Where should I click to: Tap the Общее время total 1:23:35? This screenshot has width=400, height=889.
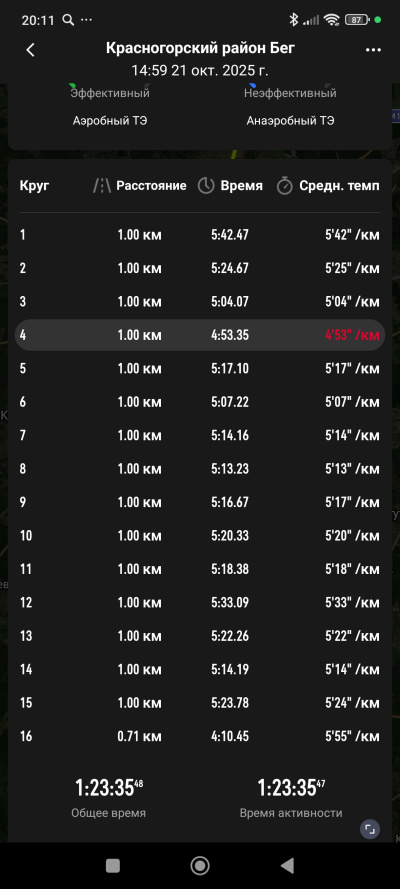tap(109, 788)
